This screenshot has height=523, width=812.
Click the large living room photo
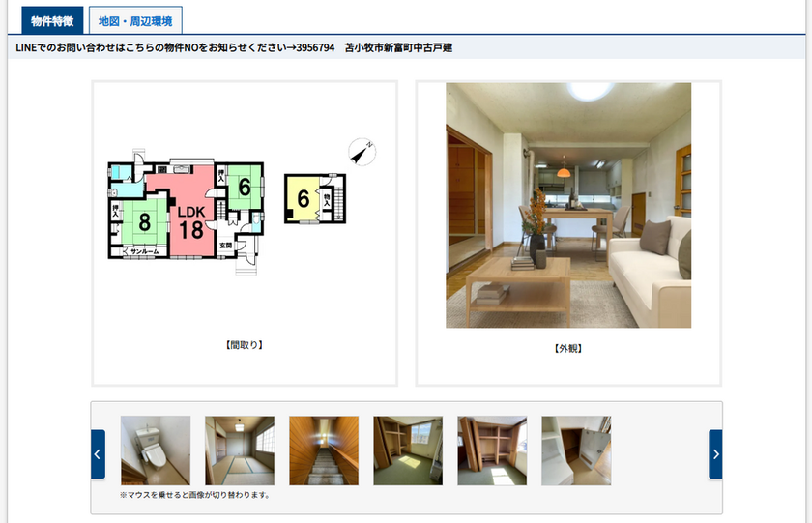tap(568, 205)
